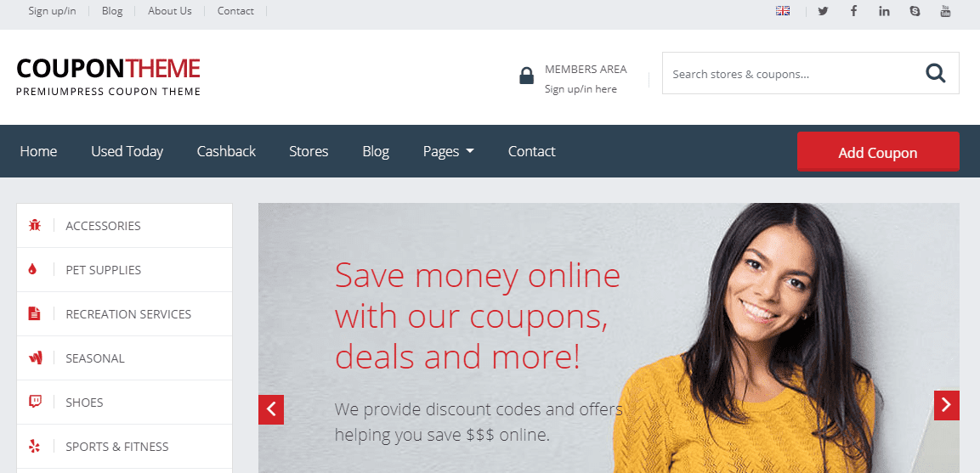Viewport: 980px width, 473px height.
Task: Click the LinkedIn icon
Action: tap(884, 11)
